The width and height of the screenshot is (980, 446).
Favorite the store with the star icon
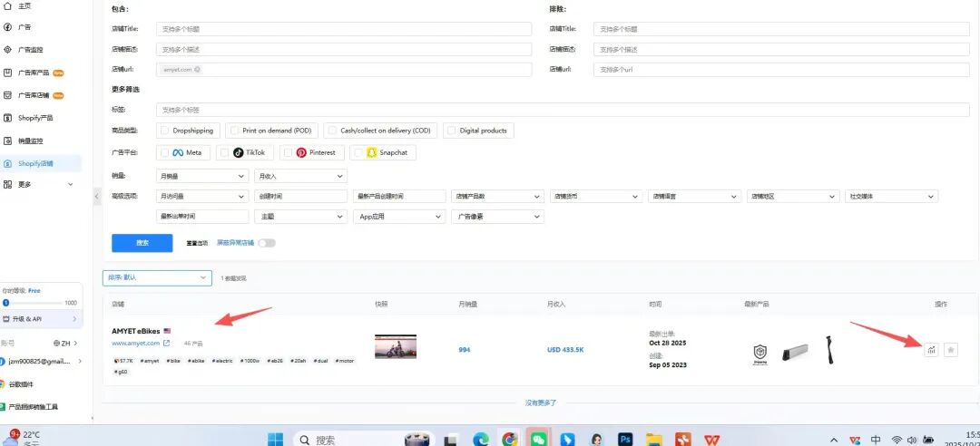pos(951,350)
